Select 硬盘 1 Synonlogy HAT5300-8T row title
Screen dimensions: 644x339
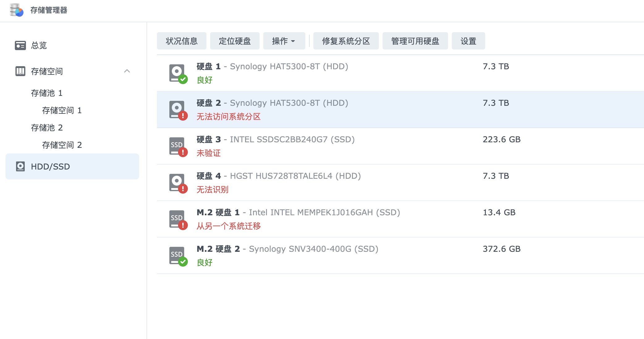click(x=272, y=67)
